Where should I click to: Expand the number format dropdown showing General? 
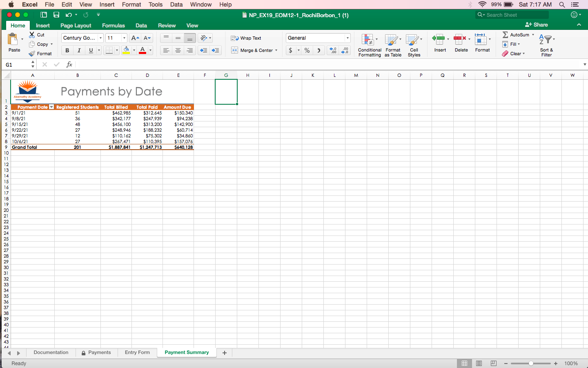(348, 38)
